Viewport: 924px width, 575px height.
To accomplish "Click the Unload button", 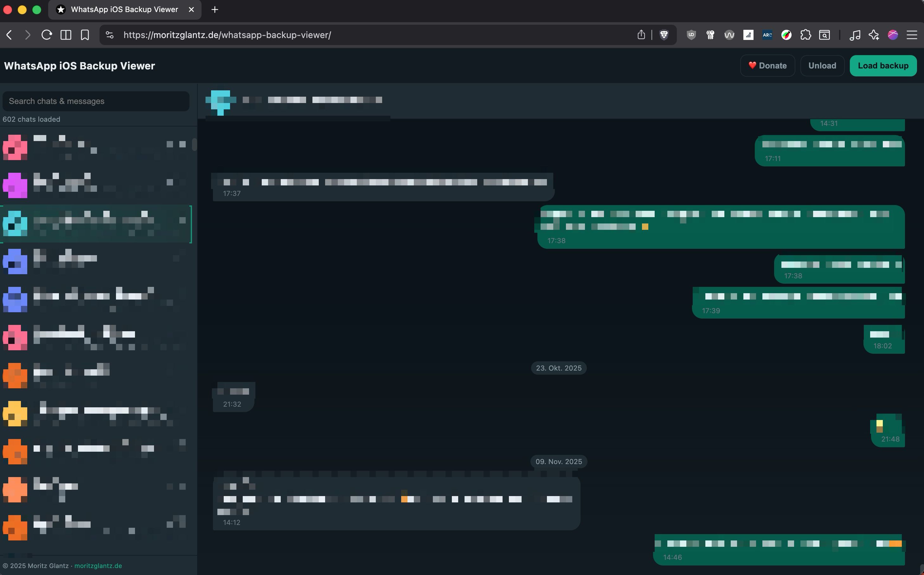I will pos(822,65).
